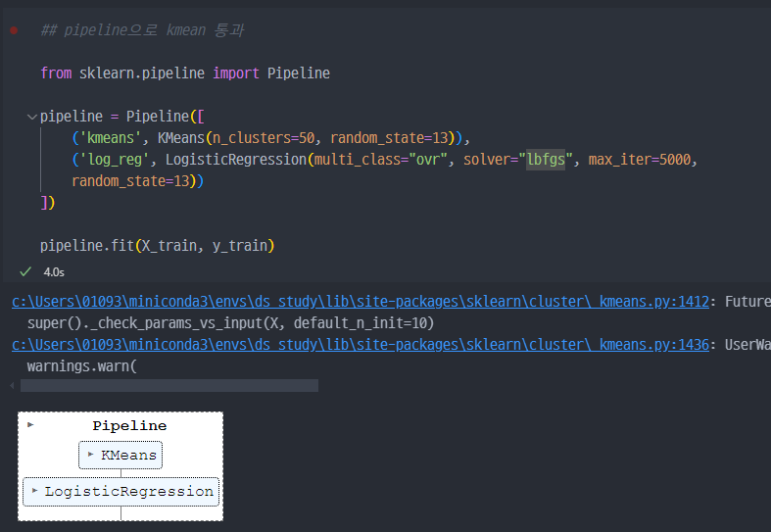Open the _kmeans.py:1412 file link
Screen dimensions: 771x532
click(x=361, y=302)
